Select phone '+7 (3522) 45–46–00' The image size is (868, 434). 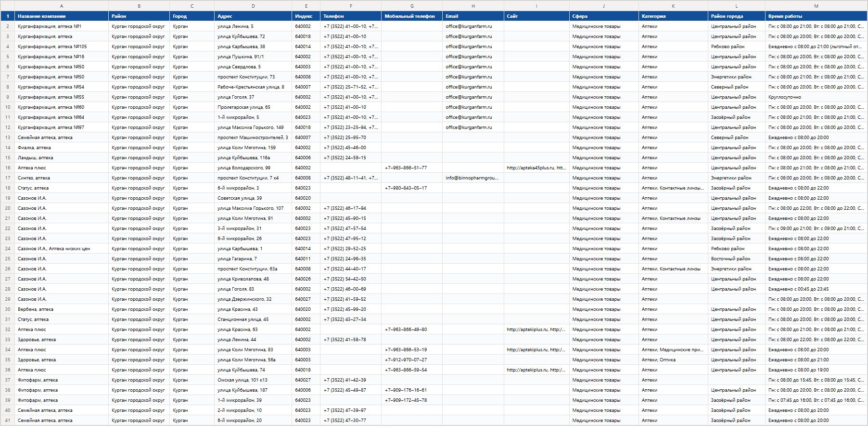pyautogui.click(x=351, y=148)
